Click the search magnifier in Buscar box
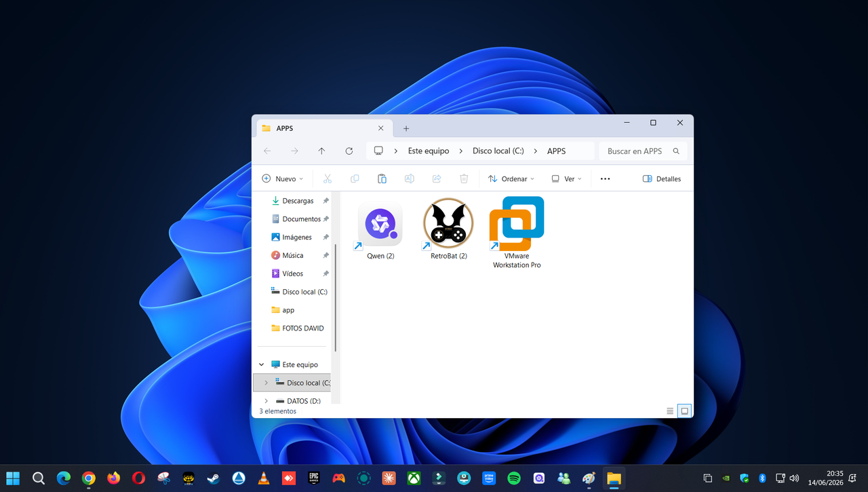 pos(676,151)
